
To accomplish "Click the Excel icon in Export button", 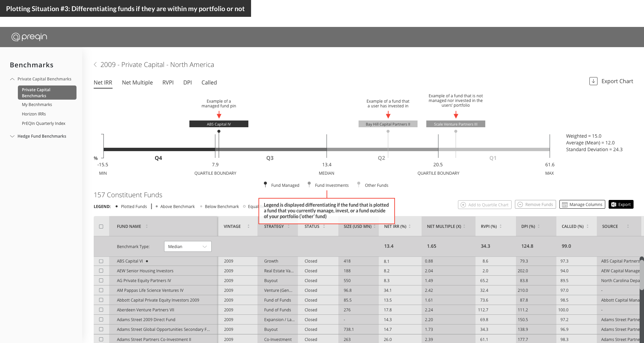I will click(x=614, y=204).
